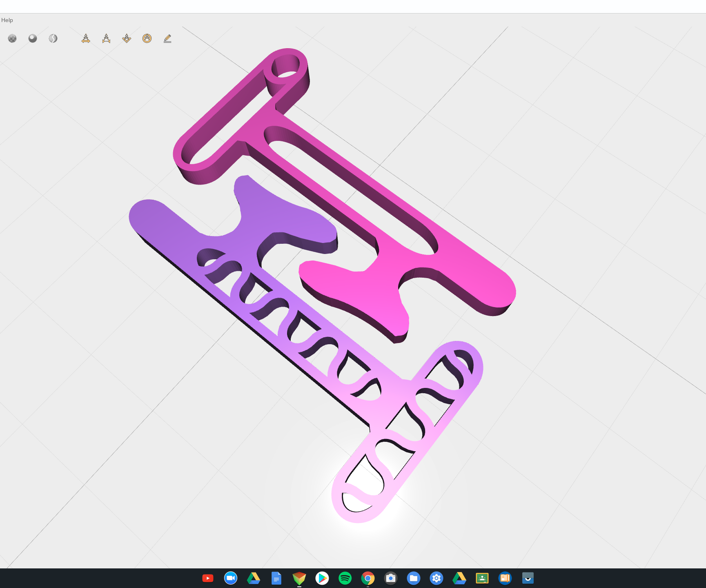This screenshot has height=588, width=706.
Task: Switch to the glossy shaded sphere render mode
Action: point(32,38)
